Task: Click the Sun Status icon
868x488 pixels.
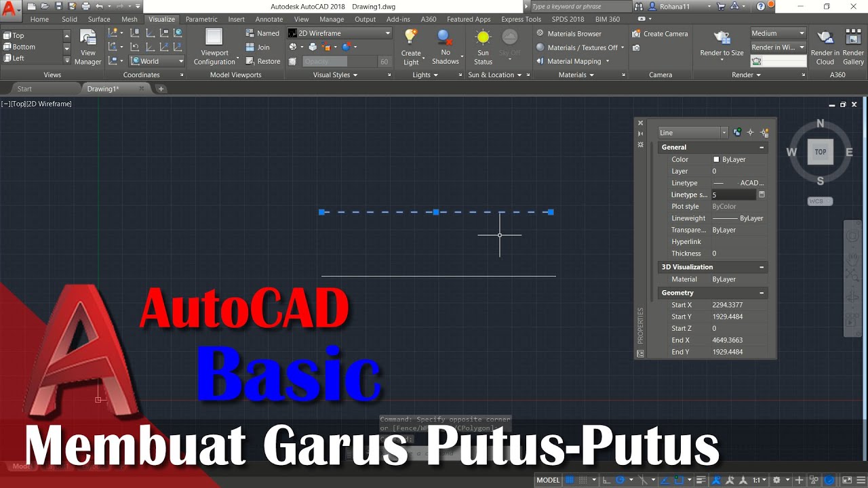Action: click(483, 37)
